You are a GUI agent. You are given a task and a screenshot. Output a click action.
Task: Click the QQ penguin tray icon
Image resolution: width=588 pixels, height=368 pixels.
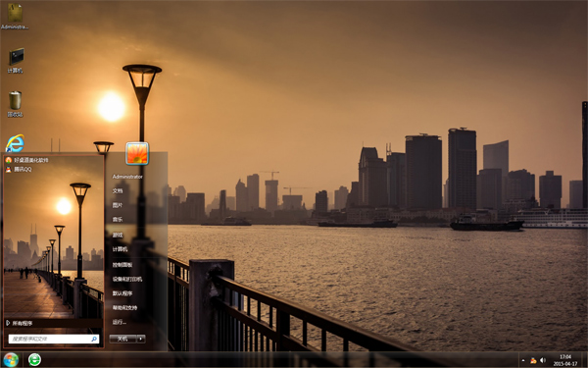tap(533, 360)
